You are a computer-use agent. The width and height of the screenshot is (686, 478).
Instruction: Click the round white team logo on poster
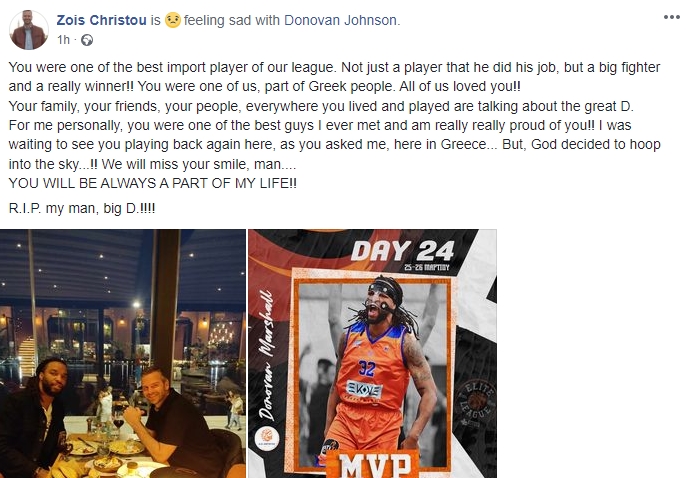pos(267,438)
